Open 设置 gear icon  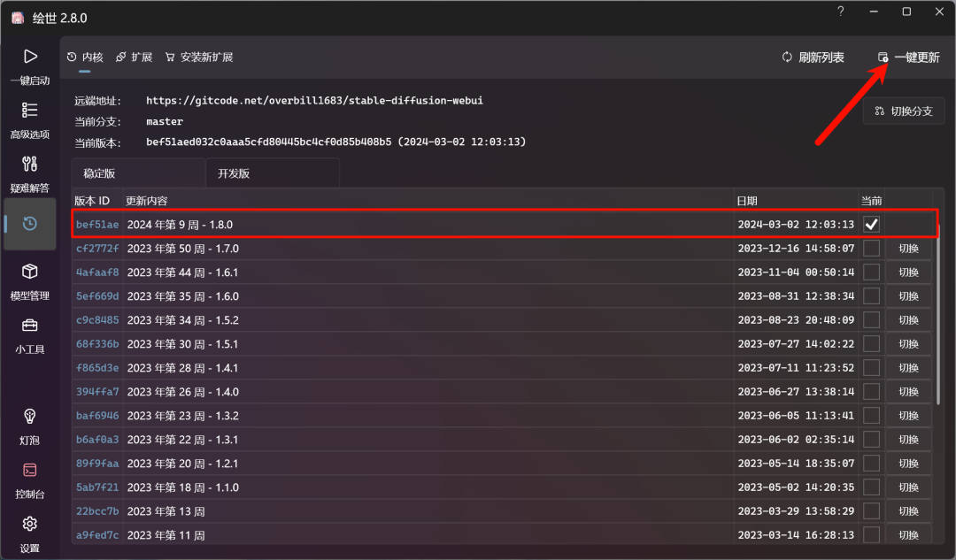point(30,524)
